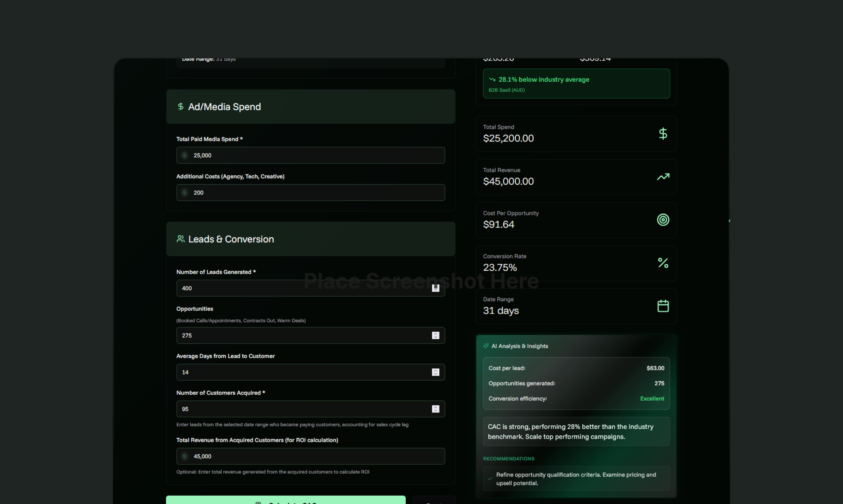Click the stepper arrows on Average Days field

(x=435, y=372)
